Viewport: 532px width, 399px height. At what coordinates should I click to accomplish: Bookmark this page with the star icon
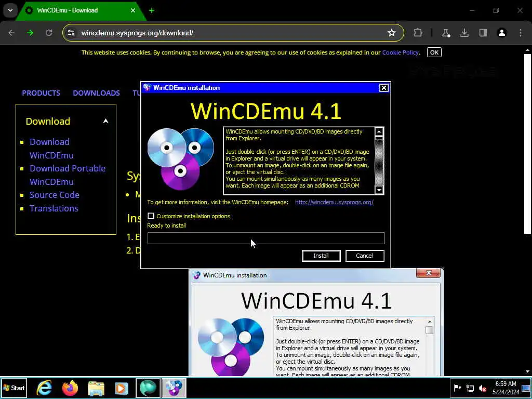(392, 33)
